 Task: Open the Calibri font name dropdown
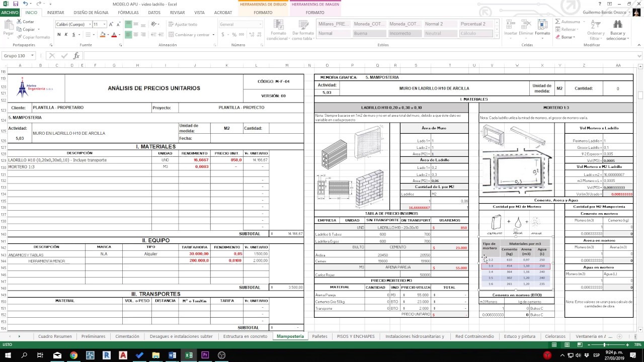pos(89,24)
